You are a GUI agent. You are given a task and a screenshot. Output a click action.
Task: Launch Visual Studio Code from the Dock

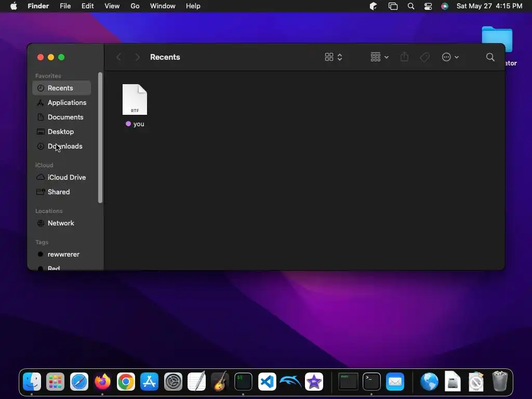[x=267, y=382]
